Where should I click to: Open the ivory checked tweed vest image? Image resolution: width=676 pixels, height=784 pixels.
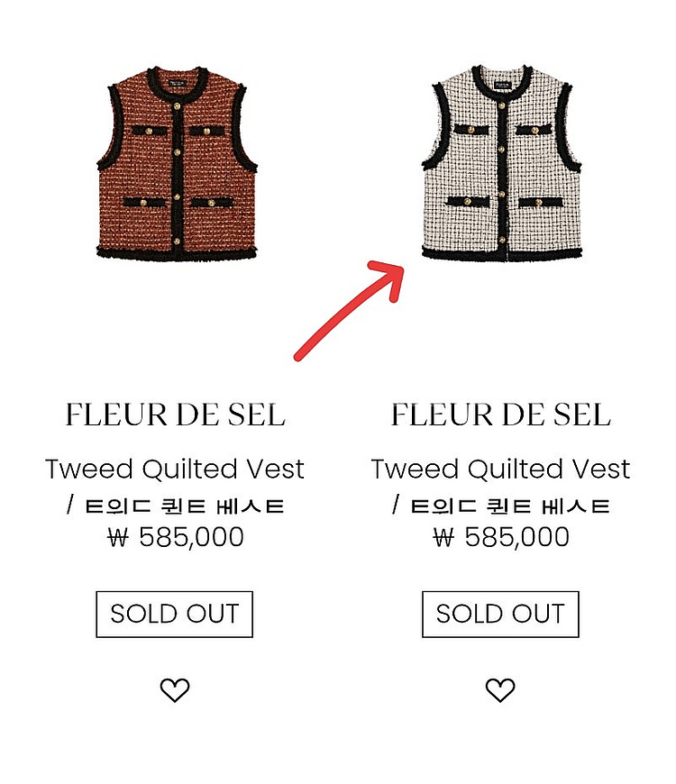click(501, 163)
